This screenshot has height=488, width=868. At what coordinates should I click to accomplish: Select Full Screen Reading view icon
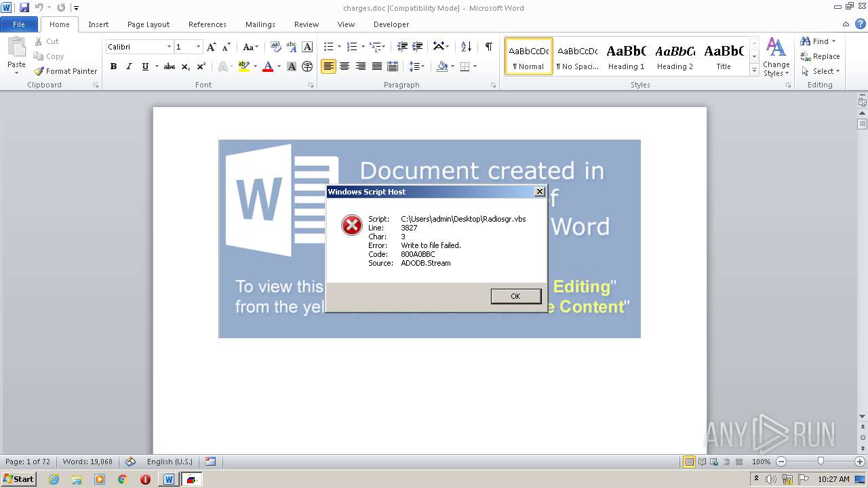701,462
